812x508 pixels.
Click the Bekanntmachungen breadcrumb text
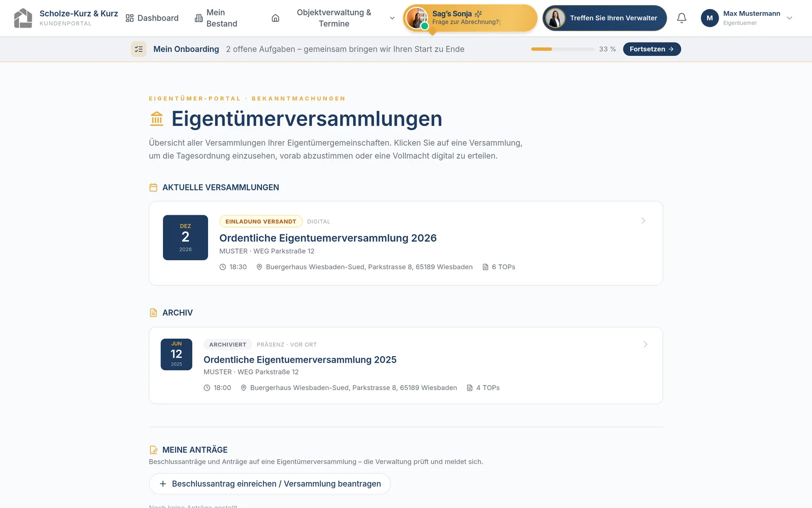click(x=298, y=99)
